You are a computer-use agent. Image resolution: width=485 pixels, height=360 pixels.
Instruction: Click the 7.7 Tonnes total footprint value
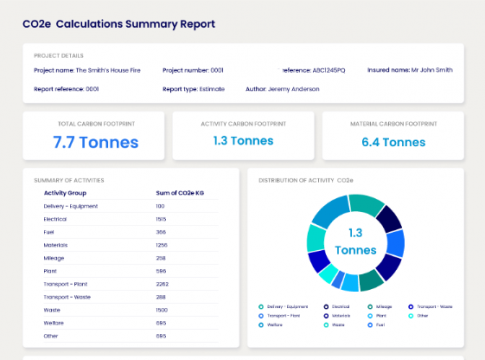click(96, 142)
